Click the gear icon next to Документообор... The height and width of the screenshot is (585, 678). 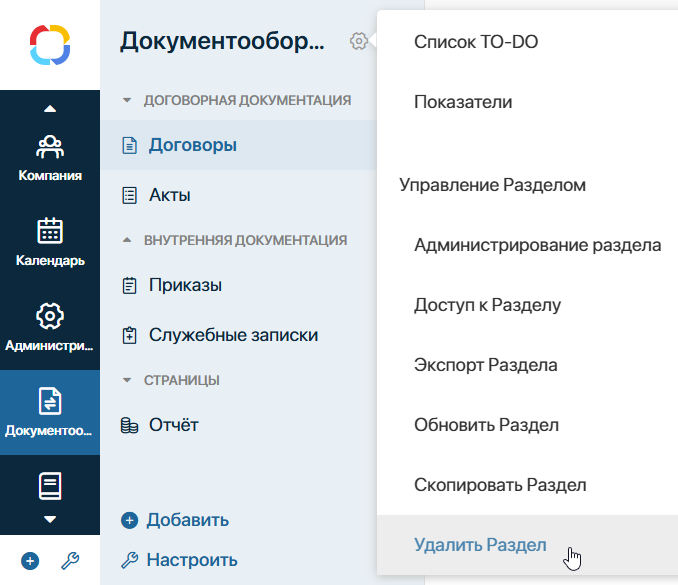click(358, 42)
